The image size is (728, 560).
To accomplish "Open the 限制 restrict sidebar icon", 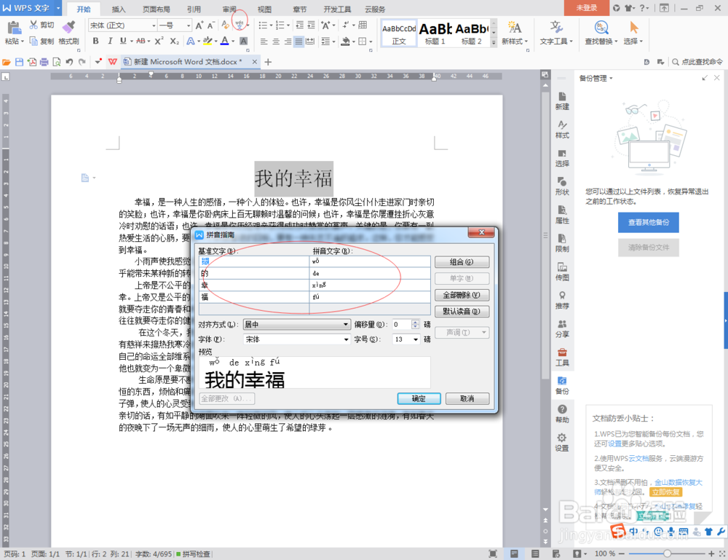I will click(562, 243).
